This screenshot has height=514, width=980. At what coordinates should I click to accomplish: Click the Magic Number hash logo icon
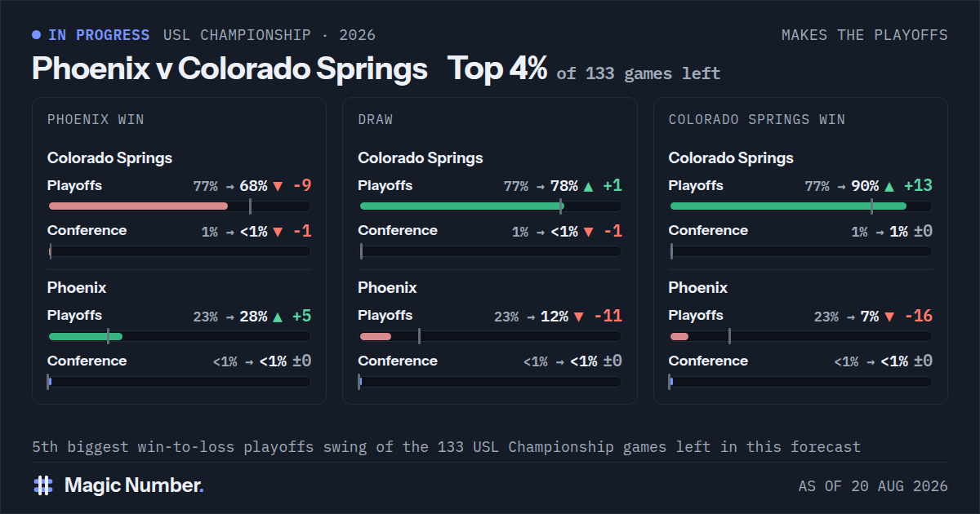point(43,485)
